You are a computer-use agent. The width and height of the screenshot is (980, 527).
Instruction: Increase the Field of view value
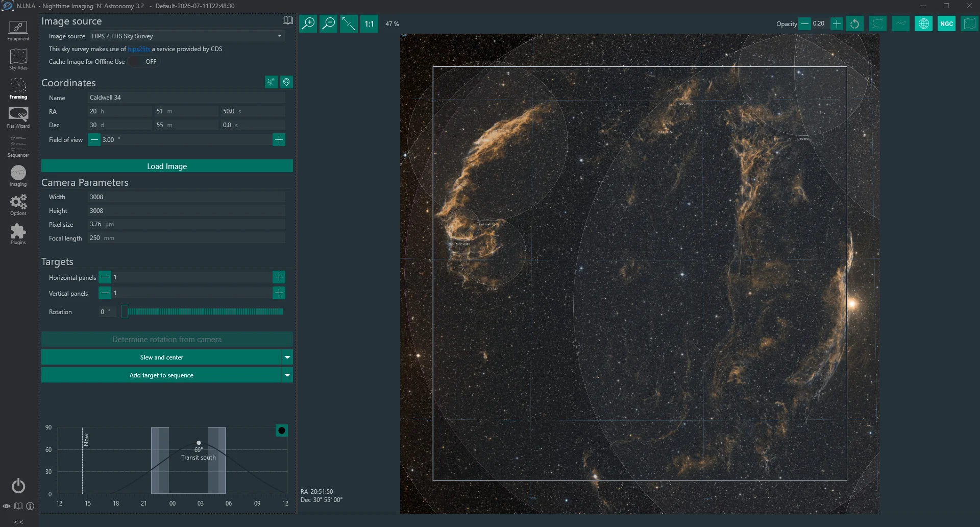pos(279,140)
